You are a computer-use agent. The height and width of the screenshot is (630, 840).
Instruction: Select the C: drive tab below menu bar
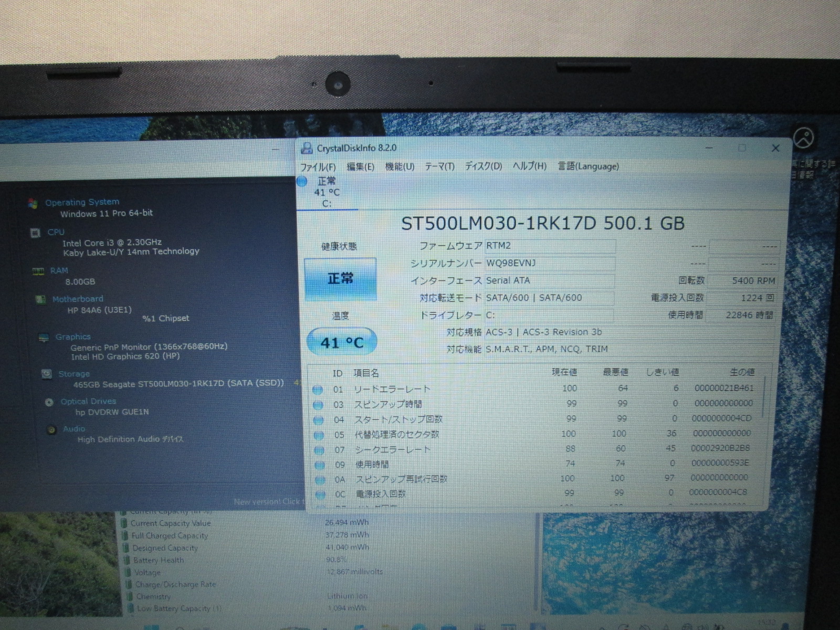(327, 193)
